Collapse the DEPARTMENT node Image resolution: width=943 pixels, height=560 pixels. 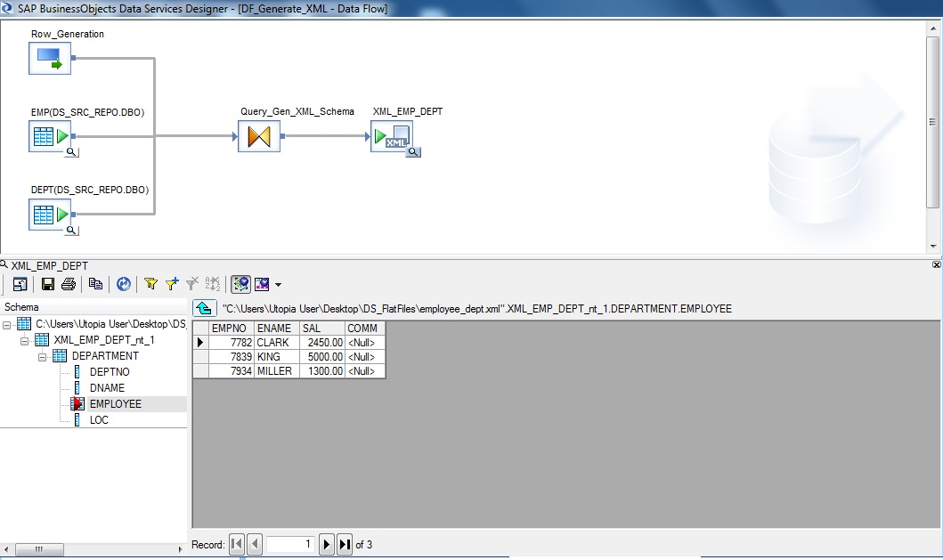[x=42, y=357]
